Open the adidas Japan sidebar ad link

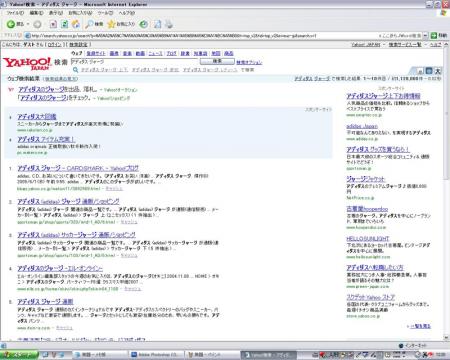pos(362,126)
